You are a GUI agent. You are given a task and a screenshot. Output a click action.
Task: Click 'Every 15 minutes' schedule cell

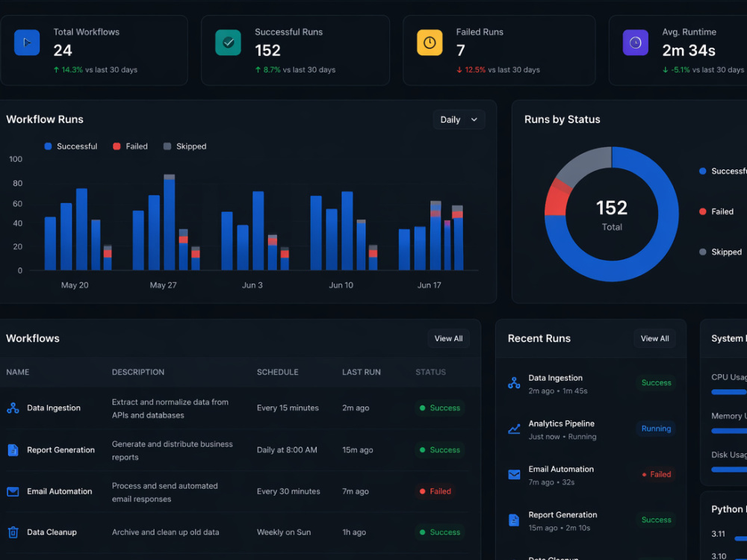point(288,408)
